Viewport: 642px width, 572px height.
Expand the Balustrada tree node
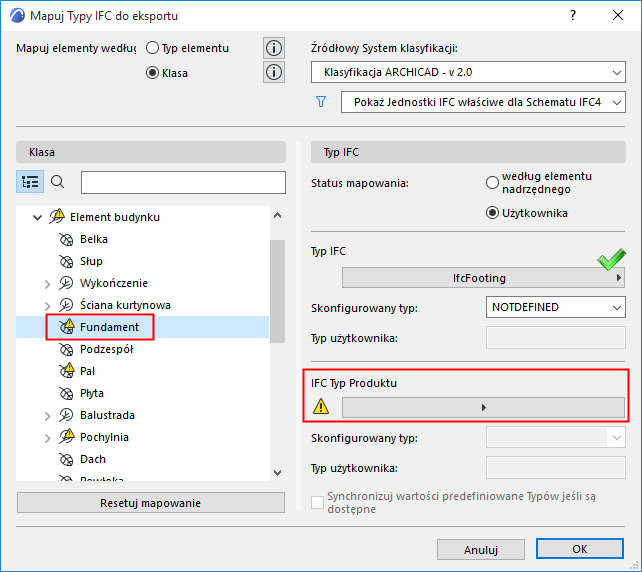pyautogui.click(x=47, y=416)
